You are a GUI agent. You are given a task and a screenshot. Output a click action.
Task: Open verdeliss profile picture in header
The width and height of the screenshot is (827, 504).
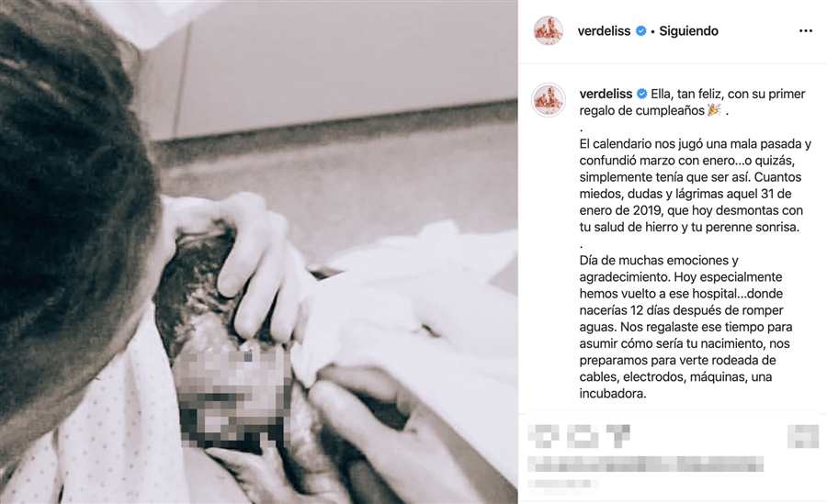[x=549, y=30]
